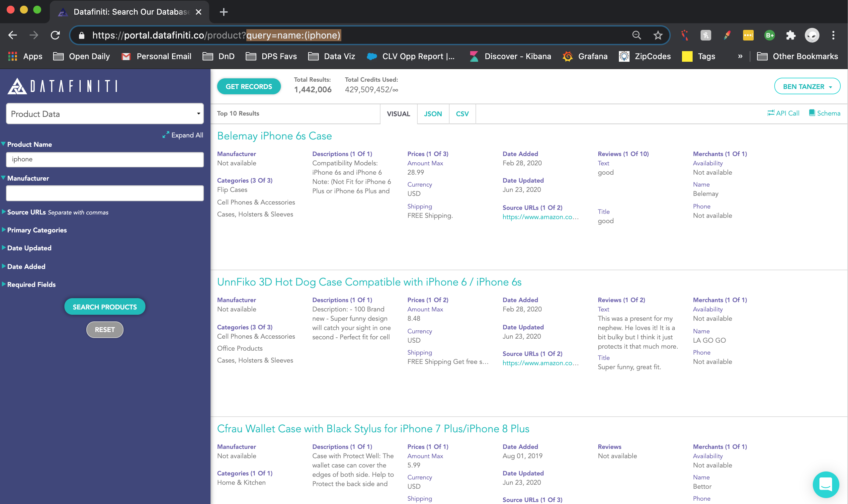Click the SEARCH PRODUCTS button
The image size is (848, 504).
coord(105,307)
